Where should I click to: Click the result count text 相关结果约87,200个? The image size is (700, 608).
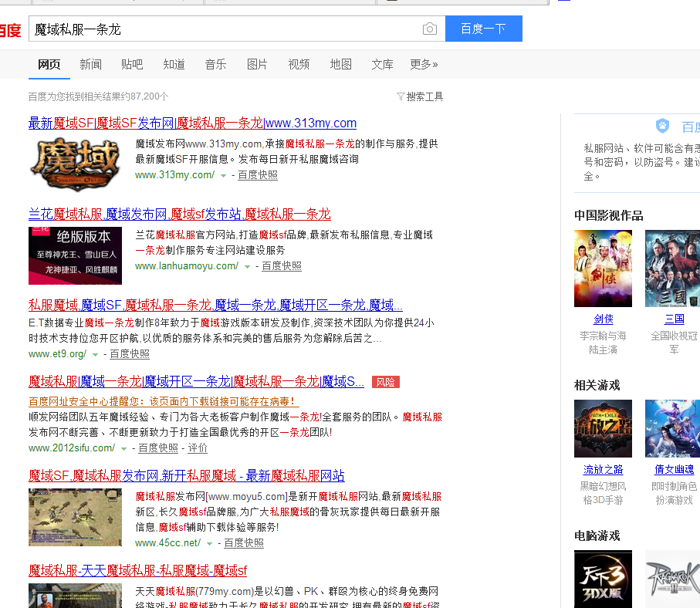point(126,96)
